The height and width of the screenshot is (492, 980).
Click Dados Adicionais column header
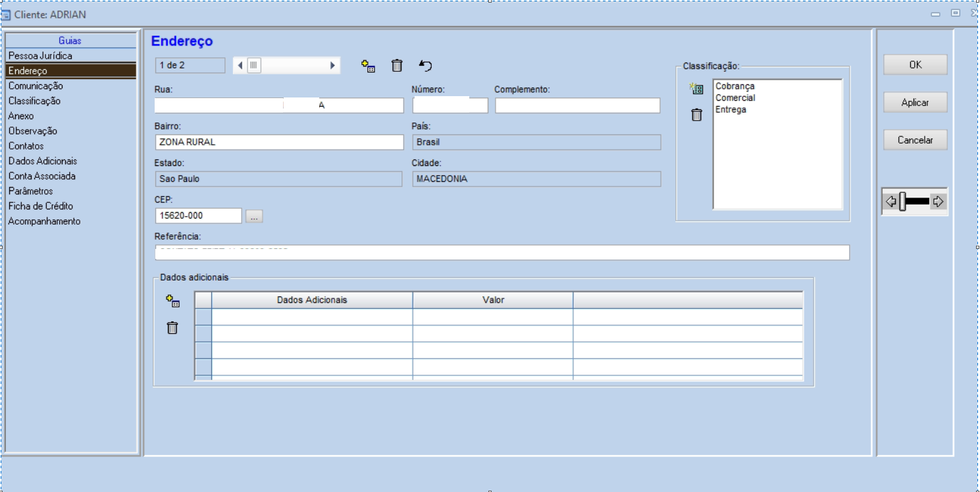[x=312, y=300]
